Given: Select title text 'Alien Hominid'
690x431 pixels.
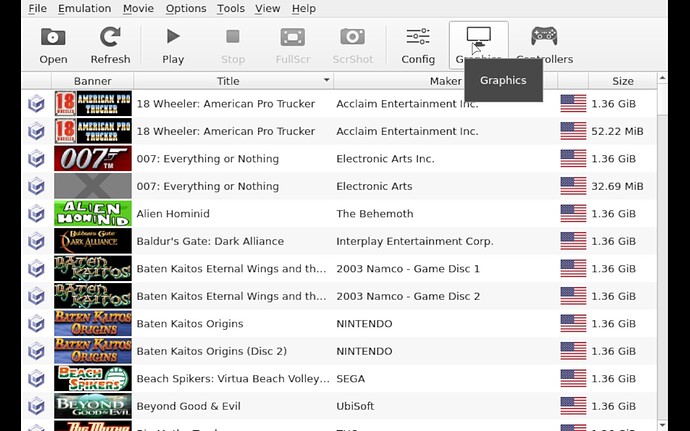Looking at the screenshot, I should click(173, 214).
